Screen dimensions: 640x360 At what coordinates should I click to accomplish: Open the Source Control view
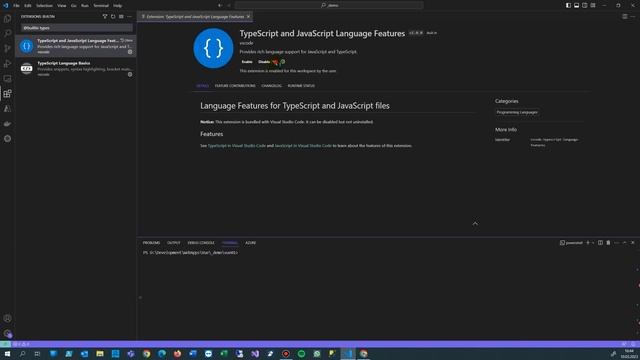click(x=7, y=49)
